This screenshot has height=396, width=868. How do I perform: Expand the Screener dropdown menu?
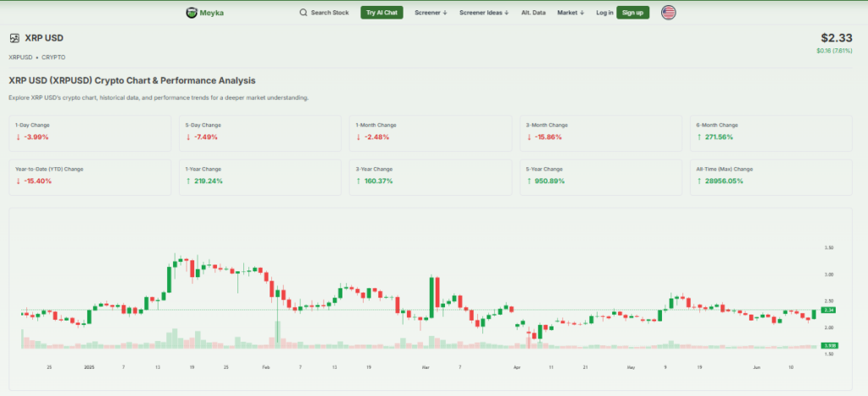point(430,13)
